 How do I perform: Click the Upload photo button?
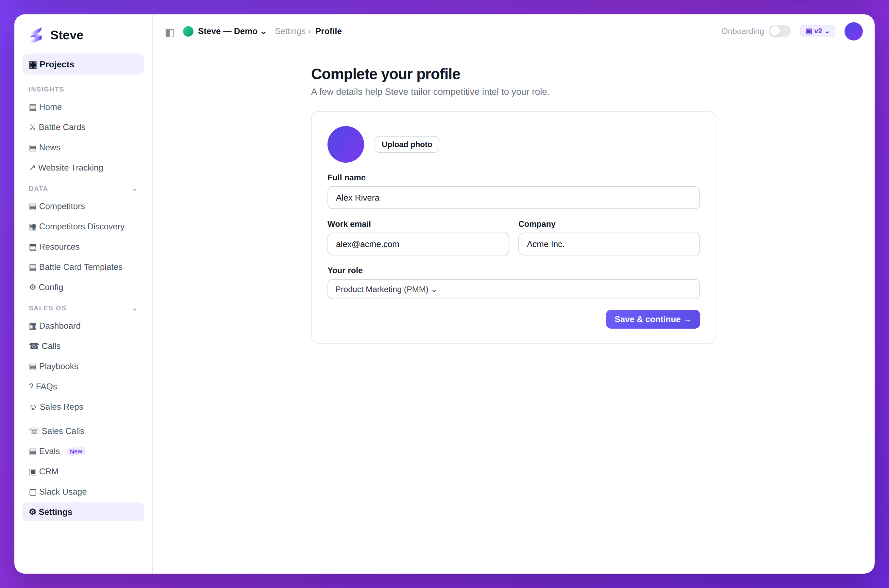coord(407,144)
